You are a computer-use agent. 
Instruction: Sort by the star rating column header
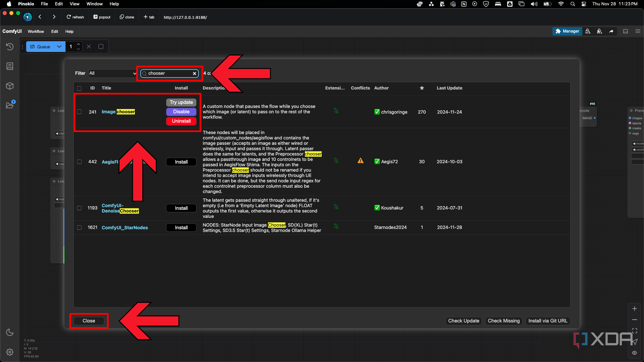point(422,88)
